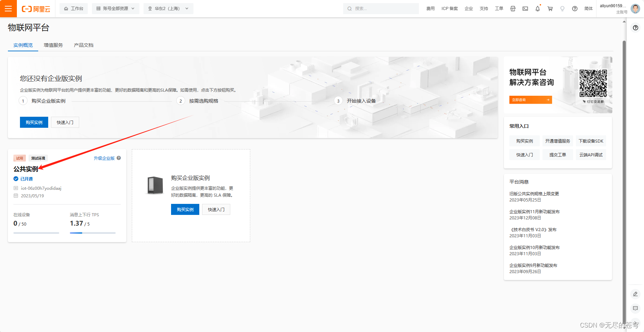Click the right sidebar chat icon
This screenshot has height=332, width=644.
[635, 308]
